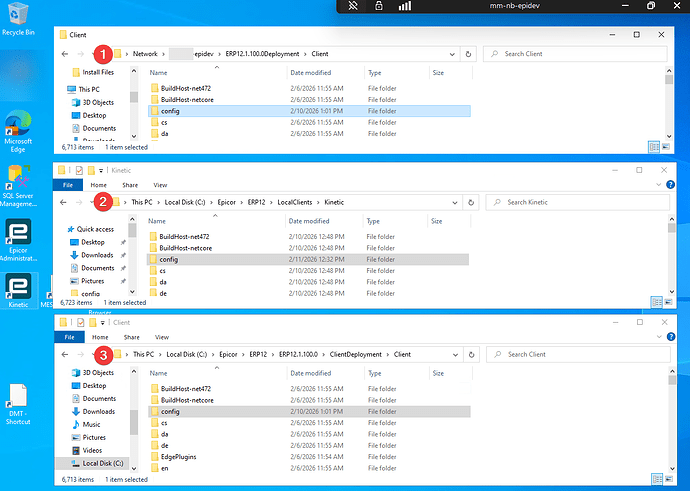Select the DMT - Shortcut desktop icon

click(18, 404)
